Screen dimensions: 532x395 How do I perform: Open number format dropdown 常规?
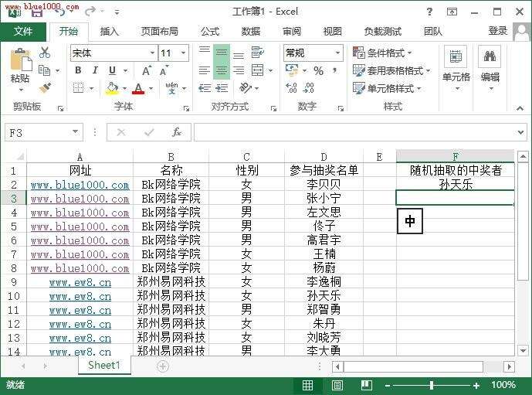tap(337, 53)
